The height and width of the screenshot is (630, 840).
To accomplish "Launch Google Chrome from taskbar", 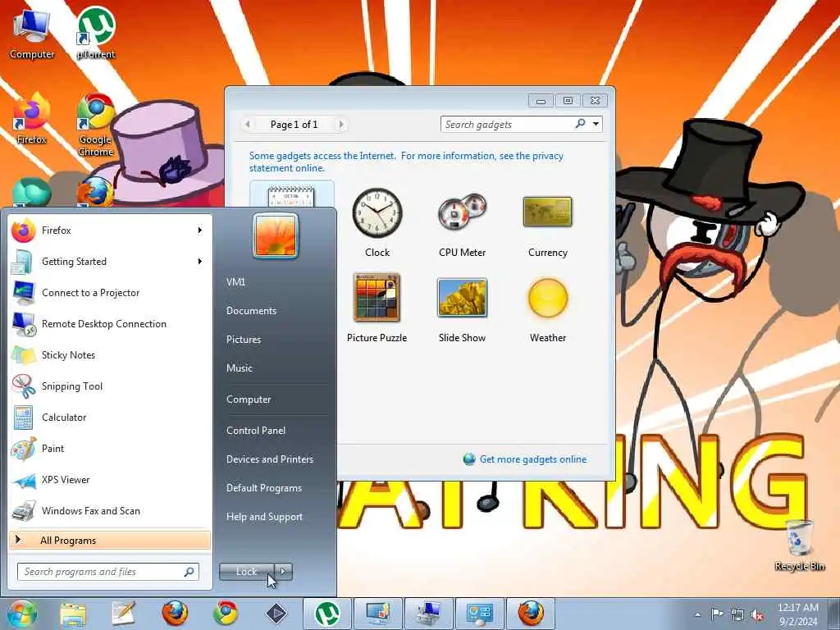I will 226,614.
